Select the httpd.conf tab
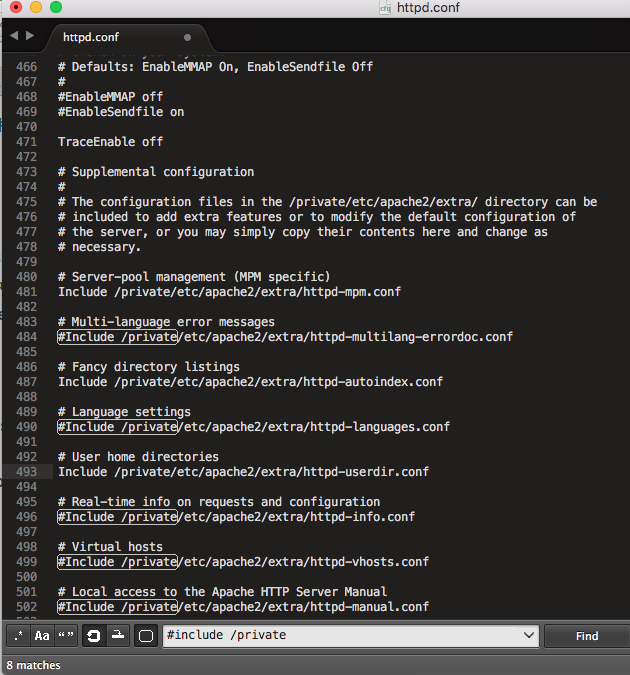The width and height of the screenshot is (630, 675). coord(128,37)
